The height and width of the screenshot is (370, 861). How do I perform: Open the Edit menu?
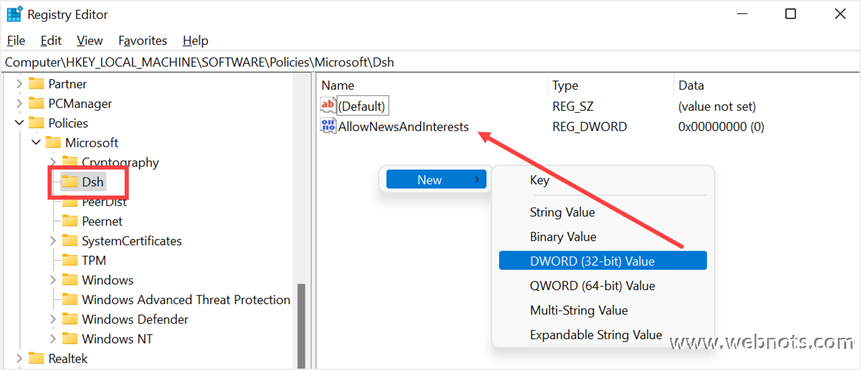51,41
